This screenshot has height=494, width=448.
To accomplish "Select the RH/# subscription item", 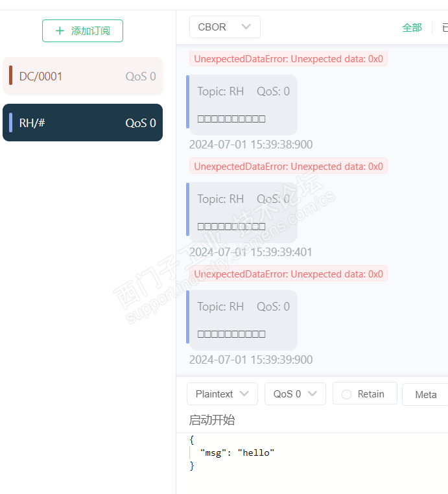I will coord(82,123).
